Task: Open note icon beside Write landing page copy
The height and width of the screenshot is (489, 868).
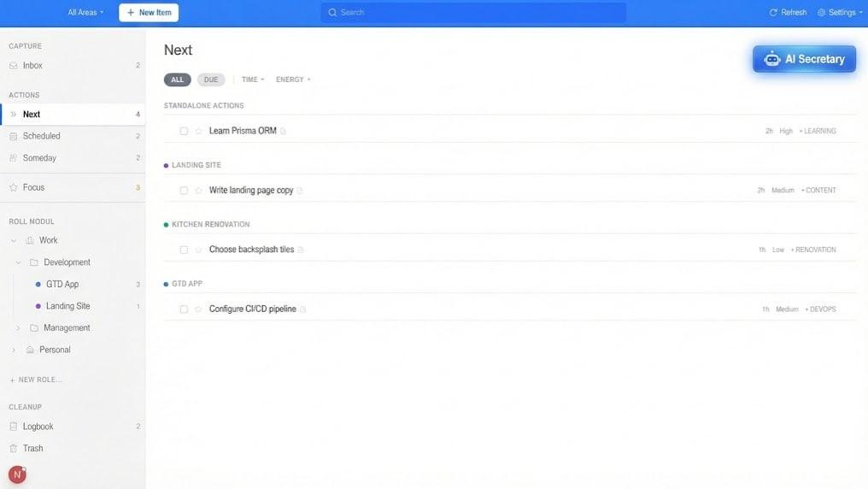Action: click(300, 191)
